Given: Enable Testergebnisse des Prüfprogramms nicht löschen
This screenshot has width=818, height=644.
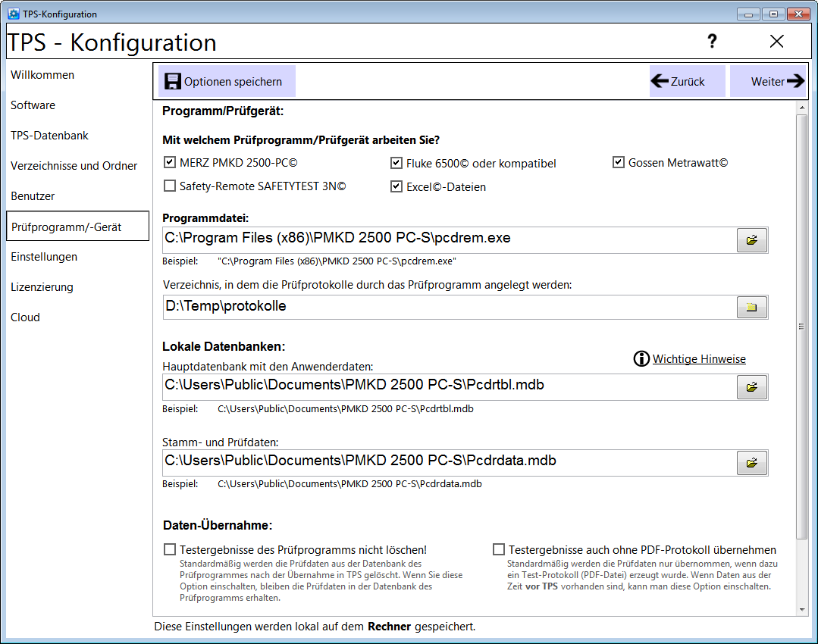Looking at the screenshot, I should click(170, 549).
